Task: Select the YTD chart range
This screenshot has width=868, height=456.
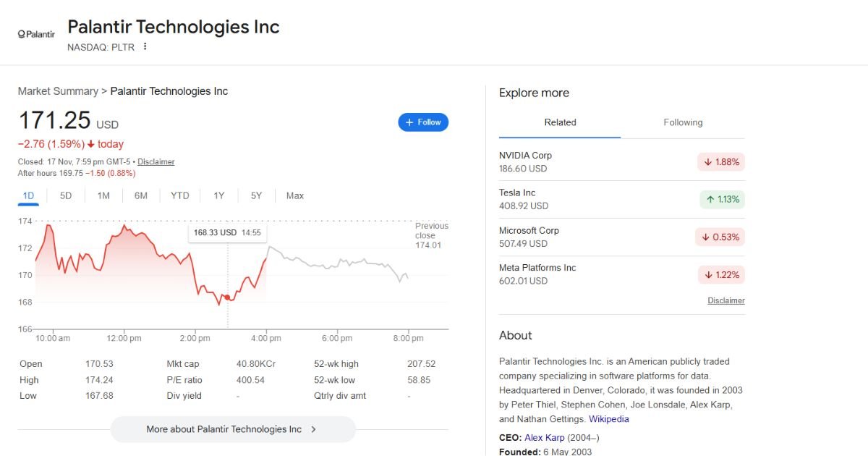Action: 180,195
